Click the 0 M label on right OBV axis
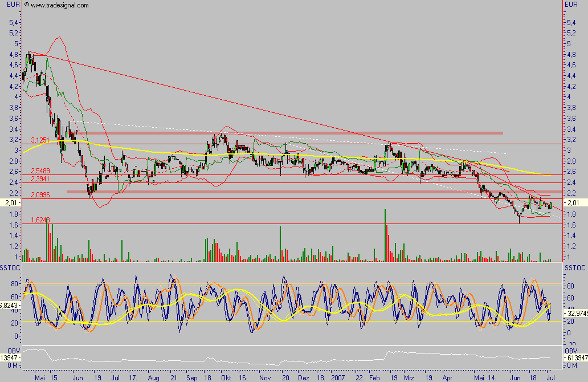Screen dimensions: 588x382 [x=572, y=365]
